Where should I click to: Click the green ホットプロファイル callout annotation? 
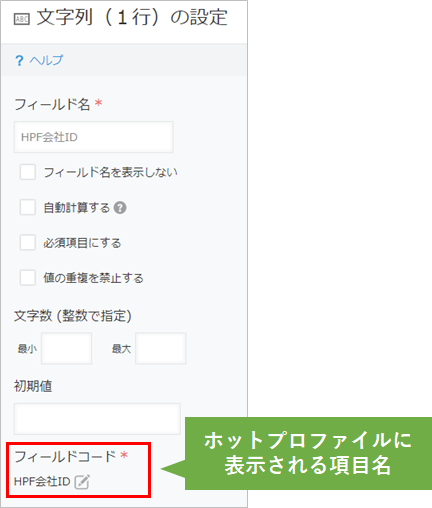[308, 453]
